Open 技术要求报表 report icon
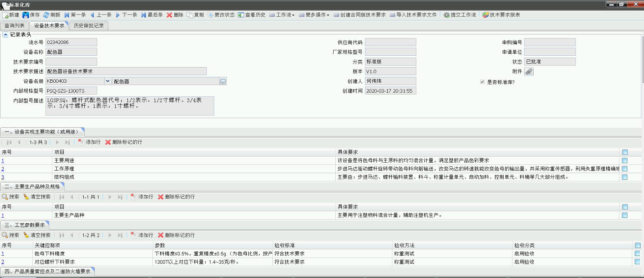644x278 pixels. coord(485,15)
